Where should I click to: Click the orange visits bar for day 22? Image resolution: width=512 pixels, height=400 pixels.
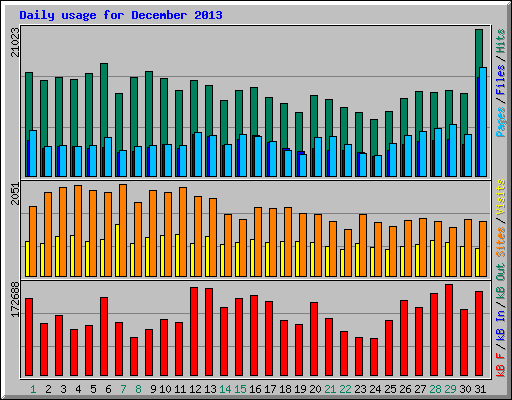pos(348,253)
